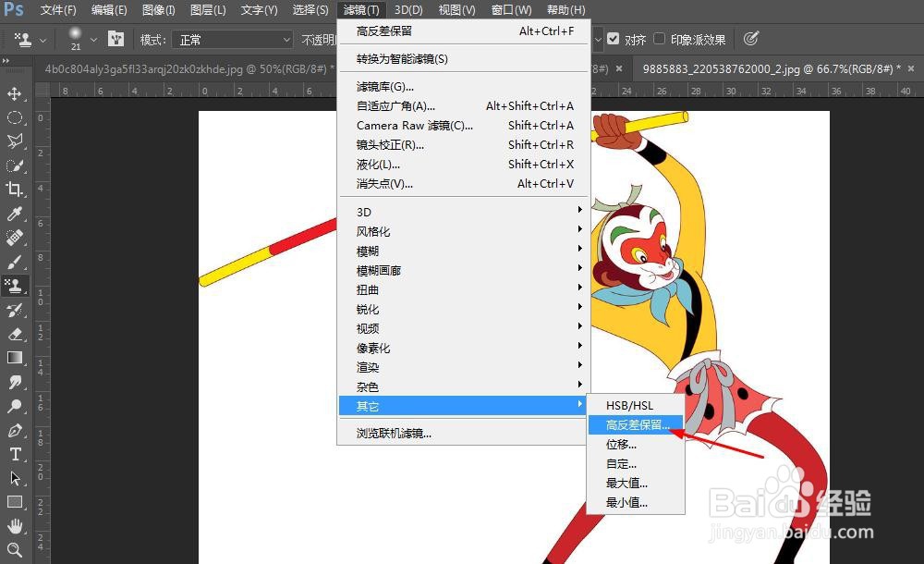Expand the 风格化 filter submenu
Image resolution: width=924 pixels, height=564 pixels.
[463, 231]
